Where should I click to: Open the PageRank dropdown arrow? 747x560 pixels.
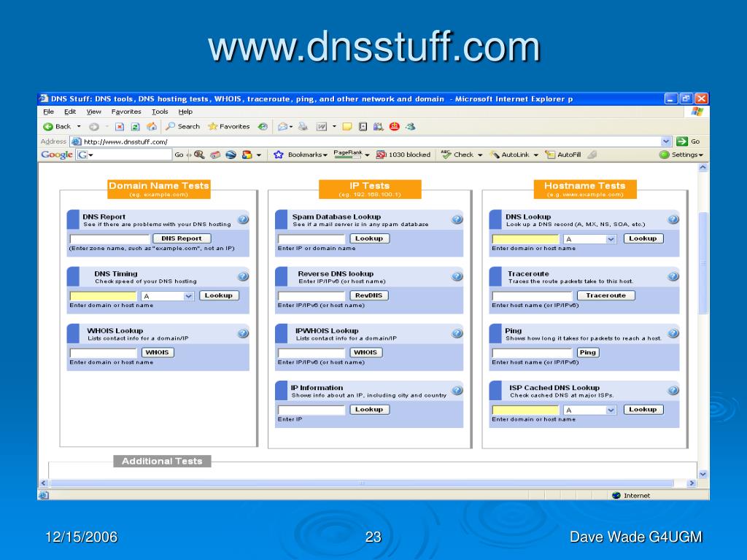point(368,155)
